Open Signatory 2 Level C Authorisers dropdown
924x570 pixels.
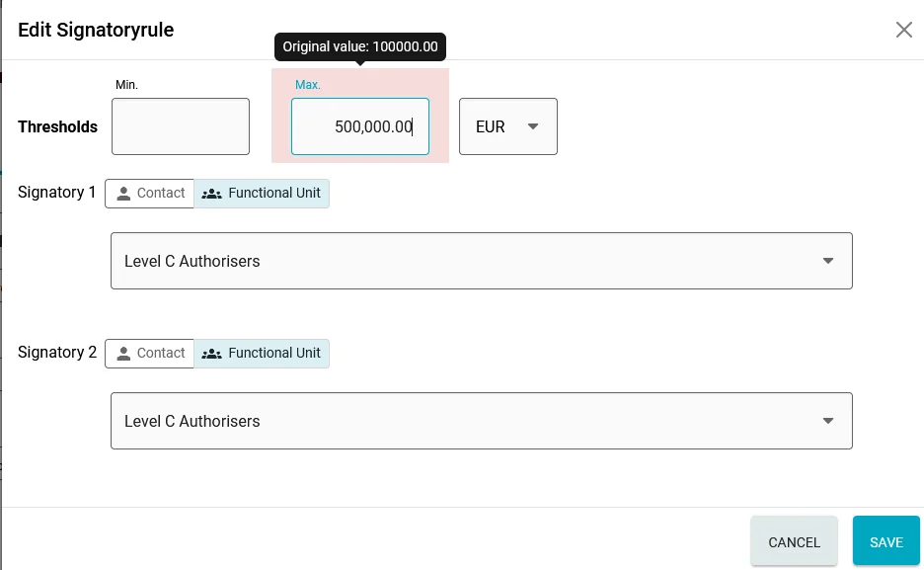482,421
